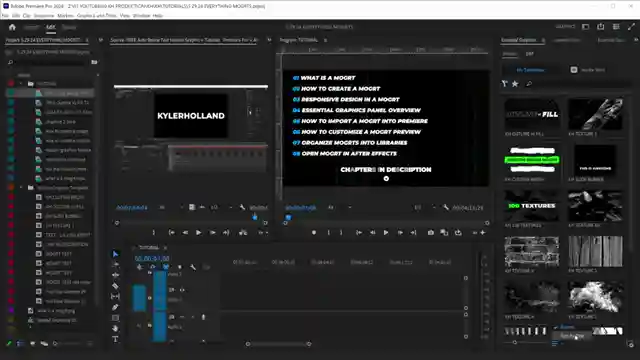Open Source monitor wrench settings
640x360 pixels.
click(x=242, y=207)
